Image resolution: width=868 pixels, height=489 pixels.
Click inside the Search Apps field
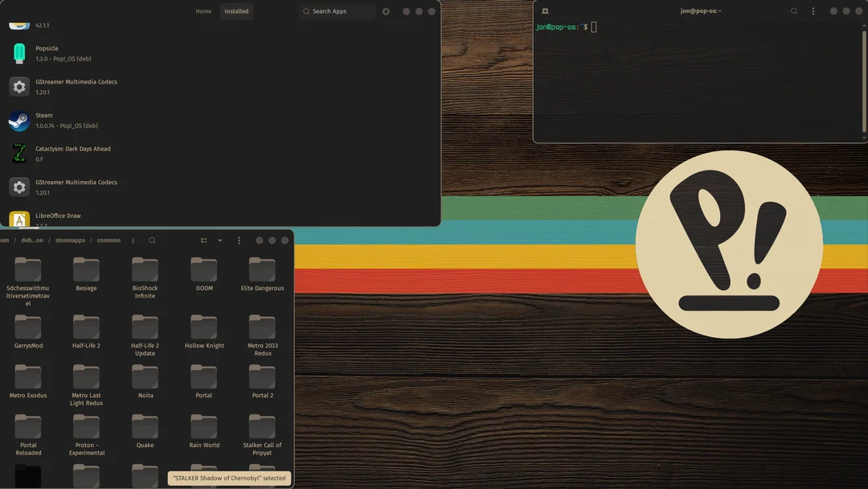click(335, 11)
